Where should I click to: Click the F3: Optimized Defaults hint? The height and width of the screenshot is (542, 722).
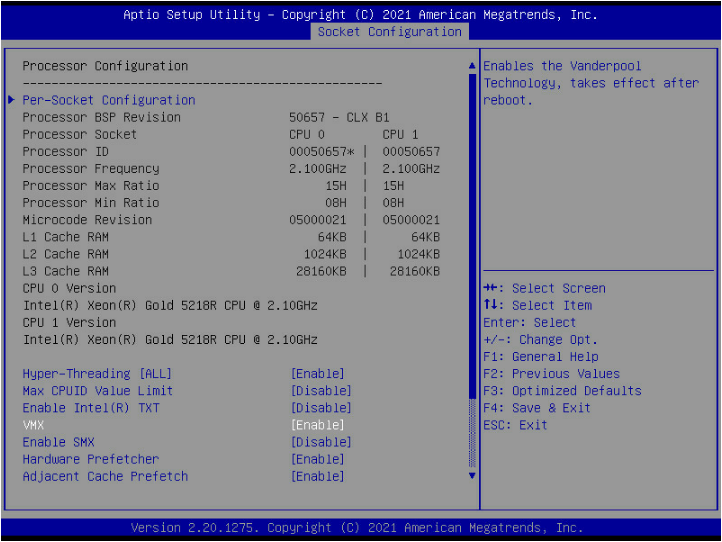(x=562, y=391)
